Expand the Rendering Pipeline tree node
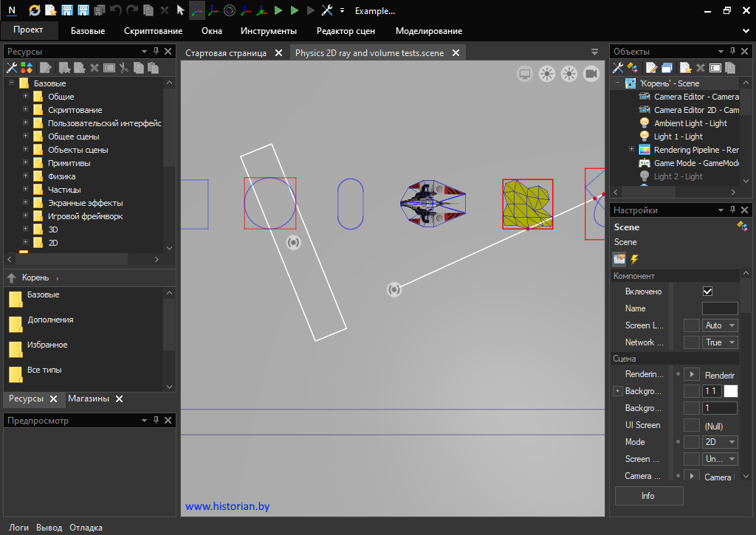 pyautogui.click(x=631, y=150)
